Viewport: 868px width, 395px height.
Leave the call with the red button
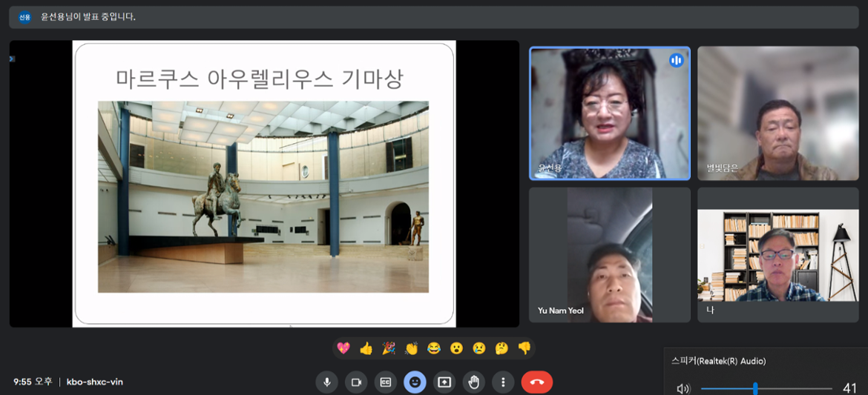pyautogui.click(x=537, y=382)
